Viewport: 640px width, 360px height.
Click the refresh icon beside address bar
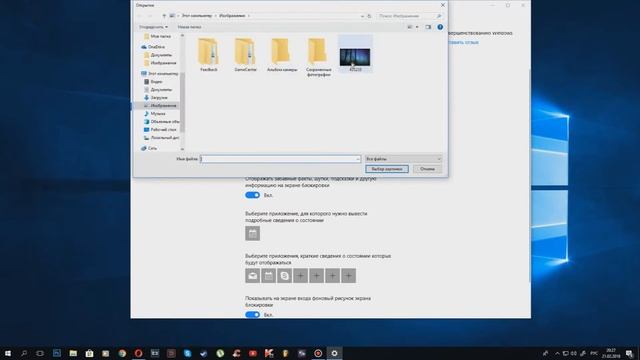369,16
